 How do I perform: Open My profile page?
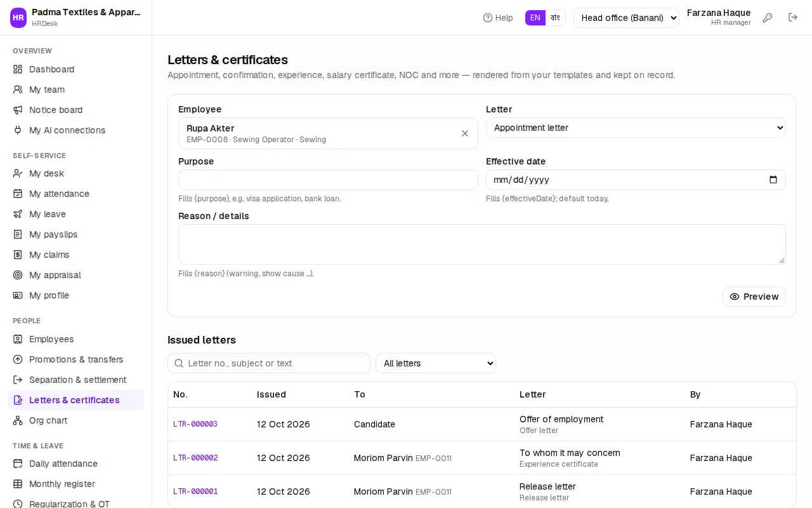[76, 295]
